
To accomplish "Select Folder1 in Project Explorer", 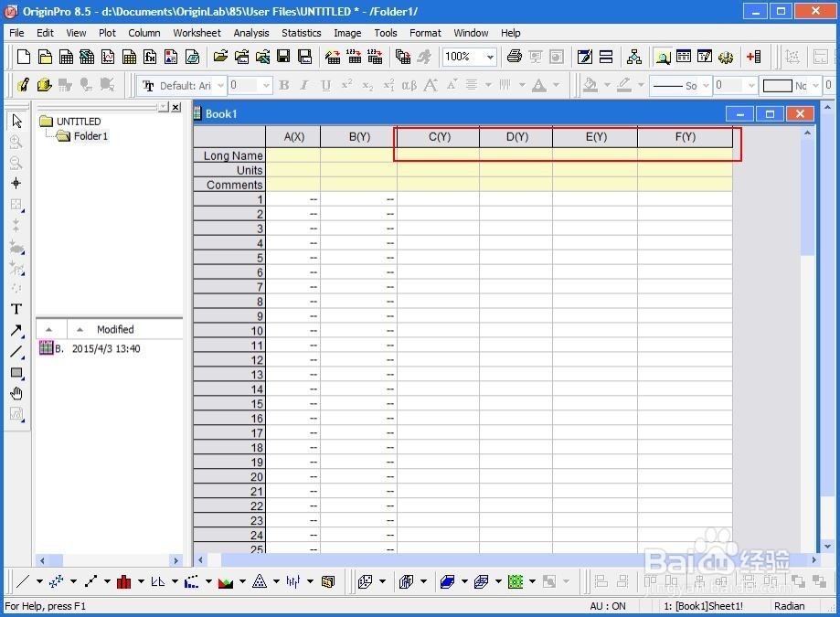I will point(90,136).
